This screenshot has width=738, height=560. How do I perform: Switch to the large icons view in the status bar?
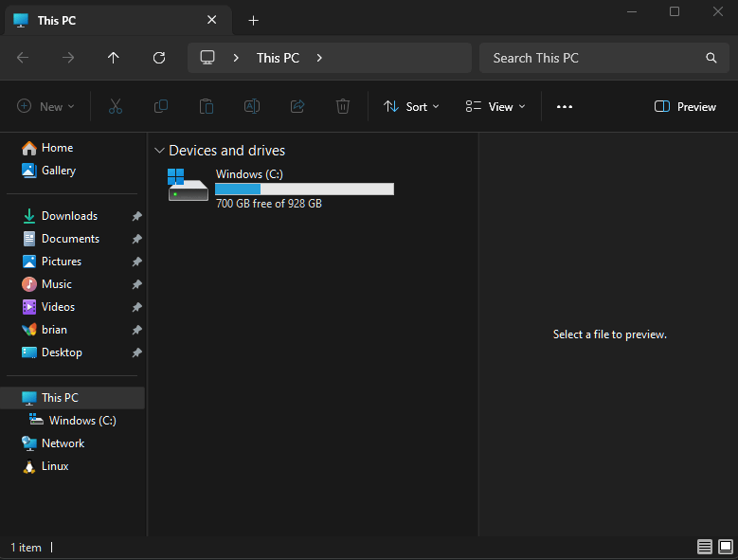(x=726, y=547)
